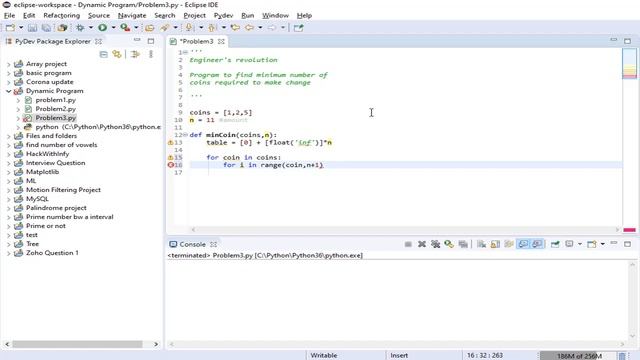Select the Zoho Question 1 project
The width and height of the screenshot is (640, 360).
click(x=52, y=253)
